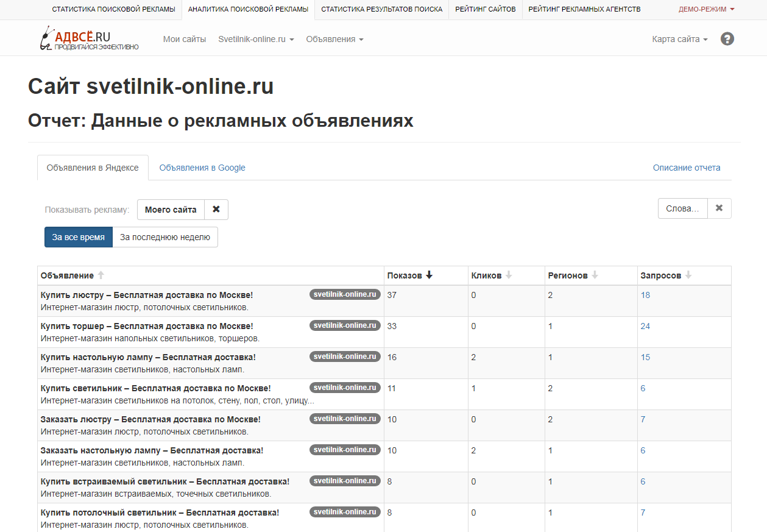The width and height of the screenshot is (767, 532).
Task: Select 'За все время' period toggle
Action: coord(79,238)
